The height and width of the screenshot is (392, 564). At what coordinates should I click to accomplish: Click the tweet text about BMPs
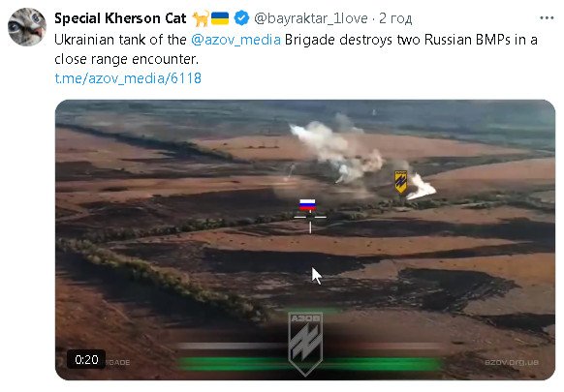(296, 49)
